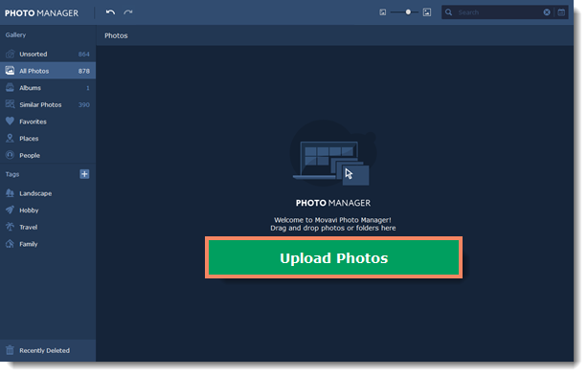This screenshot has width=588, height=376.
Task: Click the Tags section heading
Action: pyautogui.click(x=12, y=174)
